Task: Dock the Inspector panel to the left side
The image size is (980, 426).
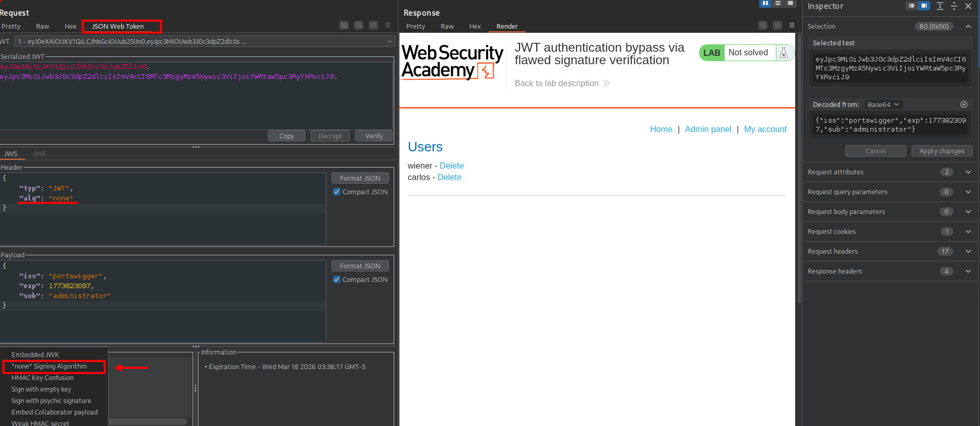Action: click(x=911, y=6)
